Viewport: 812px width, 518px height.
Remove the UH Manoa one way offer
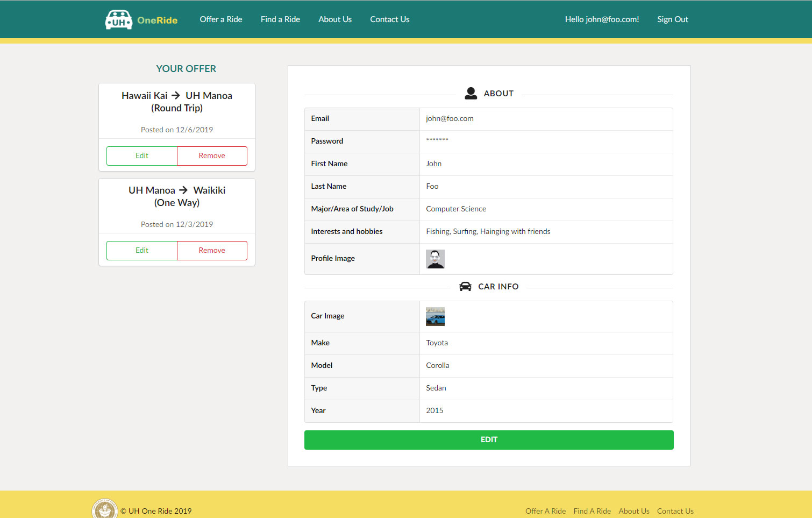click(x=212, y=250)
